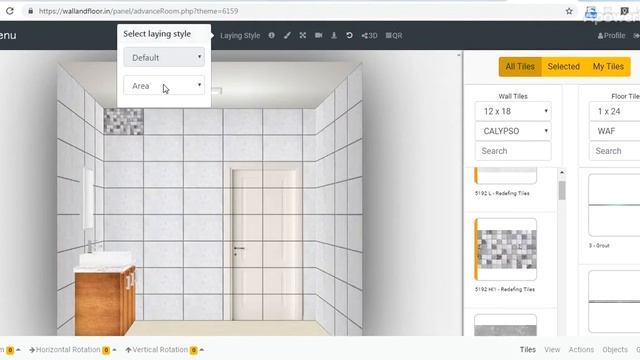The width and height of the screenshot is (640, 360).
Task: Select the 5192 HI1 mosaic tile thumbnail
Action: tap(506, 249)
